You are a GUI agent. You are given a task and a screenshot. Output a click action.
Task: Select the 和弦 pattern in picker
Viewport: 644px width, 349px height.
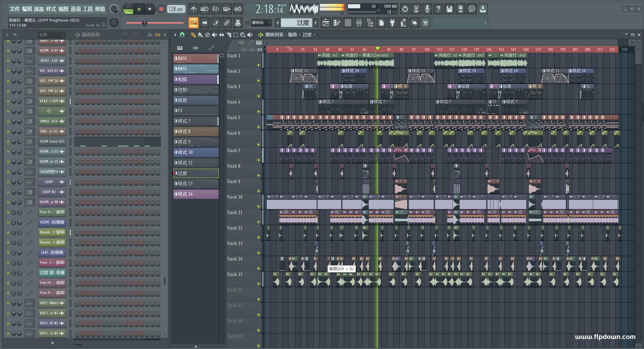pyautogui.click(x=196, y=79)
